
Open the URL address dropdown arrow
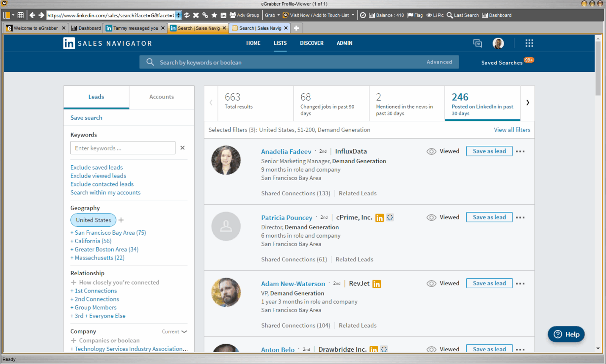179,15
